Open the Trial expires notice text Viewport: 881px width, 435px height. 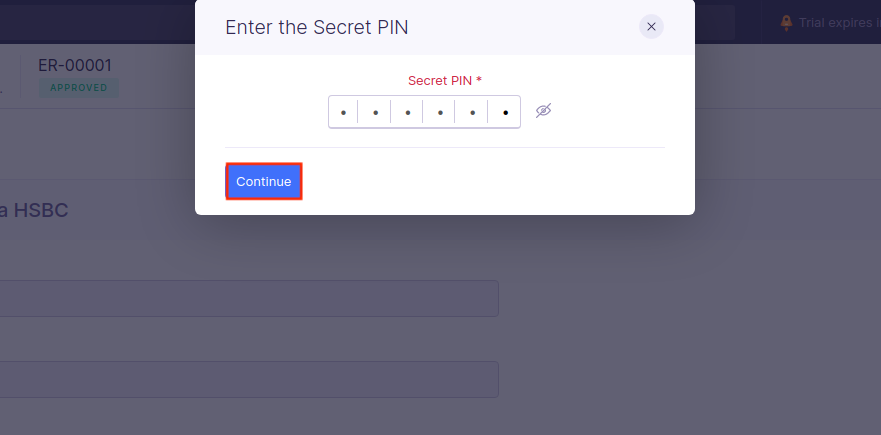[x=838, y=22]
